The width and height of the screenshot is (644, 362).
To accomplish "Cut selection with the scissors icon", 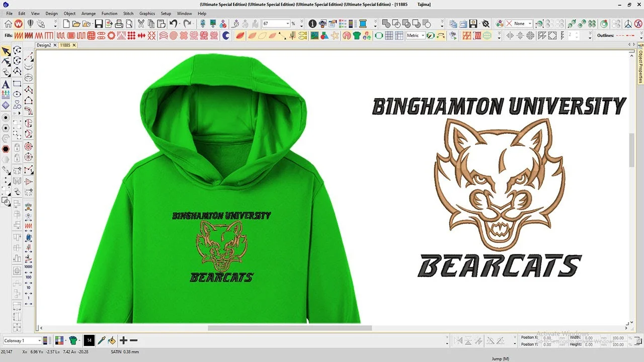I will pos(141,24).
